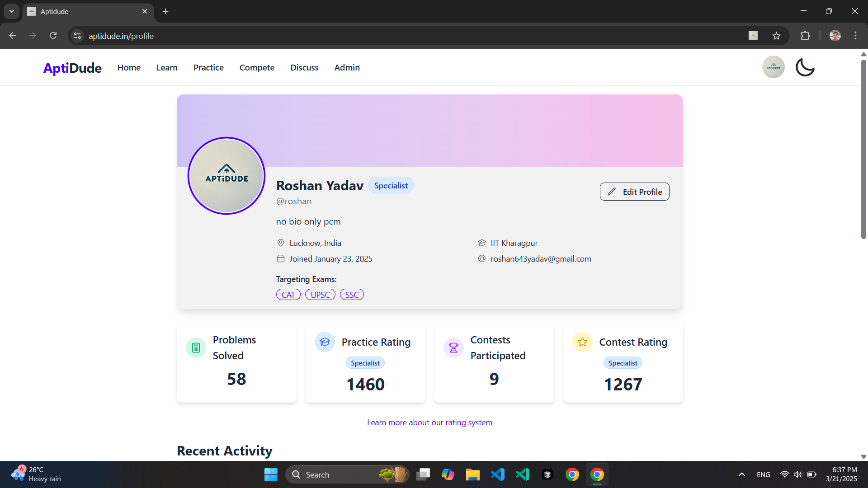Viewport: 868px width, 488px height.
Task: Click the taskbar Search box
Action: [347, 474]
